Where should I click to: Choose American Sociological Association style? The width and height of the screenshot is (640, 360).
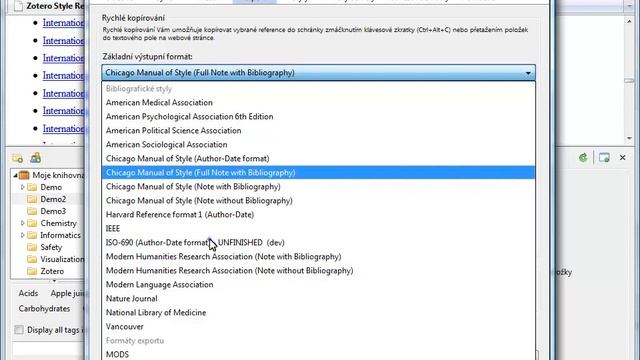[x=318, y=144]
